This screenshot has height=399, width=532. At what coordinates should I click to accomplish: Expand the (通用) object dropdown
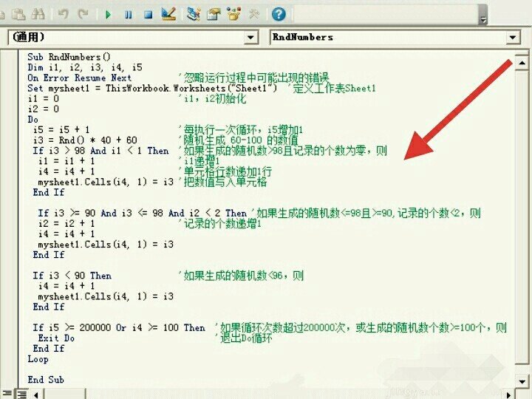pyautogui.click(x=250, y=37)
